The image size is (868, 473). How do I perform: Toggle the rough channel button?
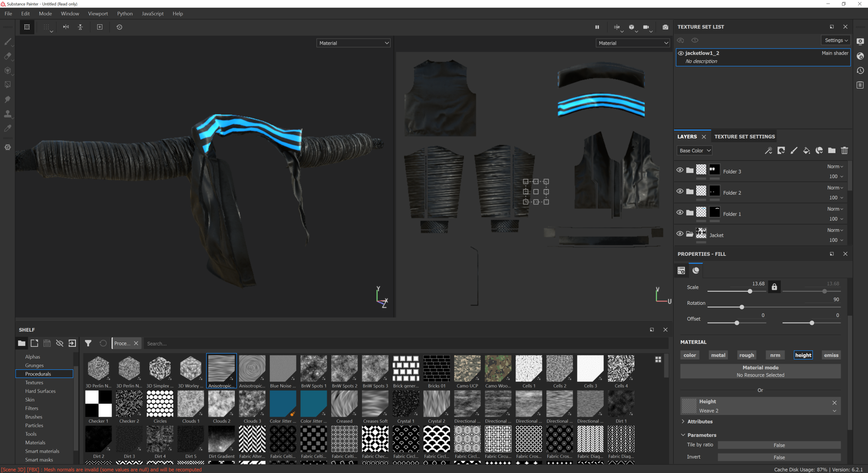(x=746, y=355)
